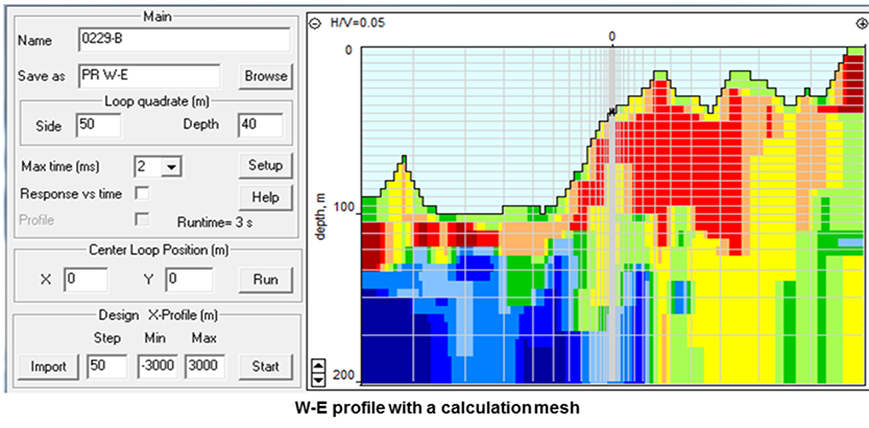
Task: Toggle the Profile checkbox
Action: (142, 219)
